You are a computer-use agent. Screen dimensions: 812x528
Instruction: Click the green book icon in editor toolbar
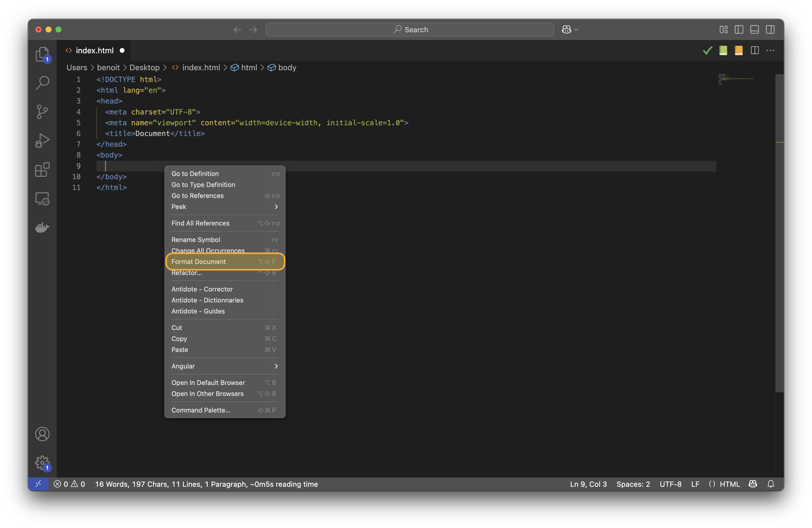723,50
